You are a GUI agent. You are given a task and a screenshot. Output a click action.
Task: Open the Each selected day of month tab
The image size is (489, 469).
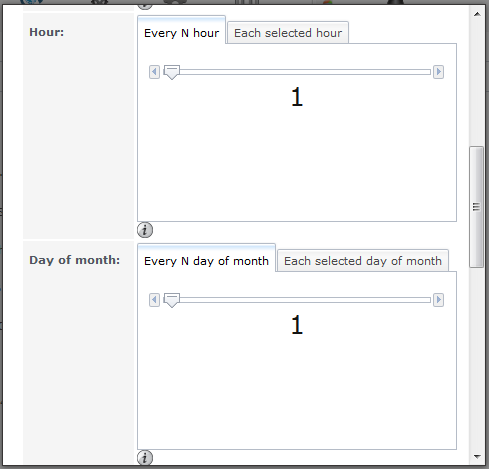(x=363, y=261)
